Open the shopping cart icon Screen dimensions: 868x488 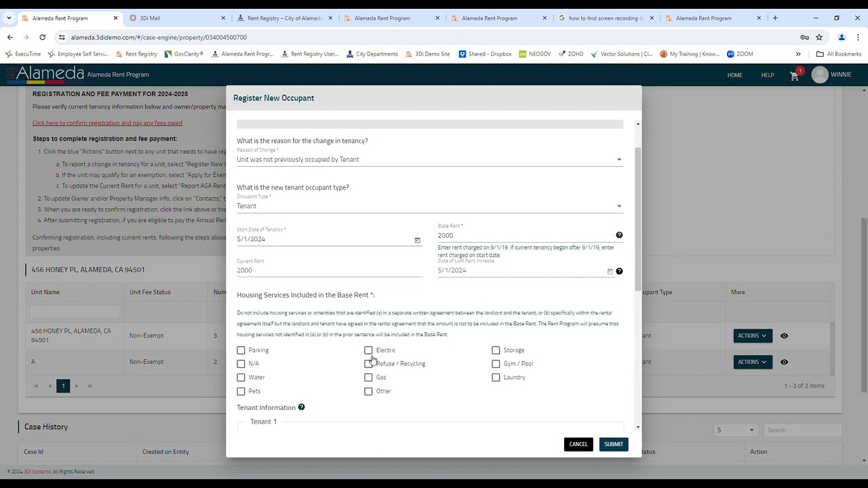coord(795,76)
